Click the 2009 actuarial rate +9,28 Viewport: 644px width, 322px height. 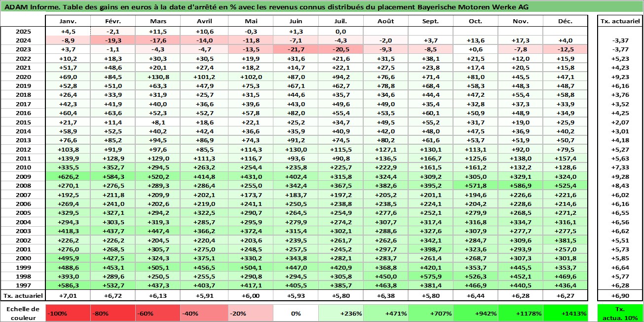point(619,176)
